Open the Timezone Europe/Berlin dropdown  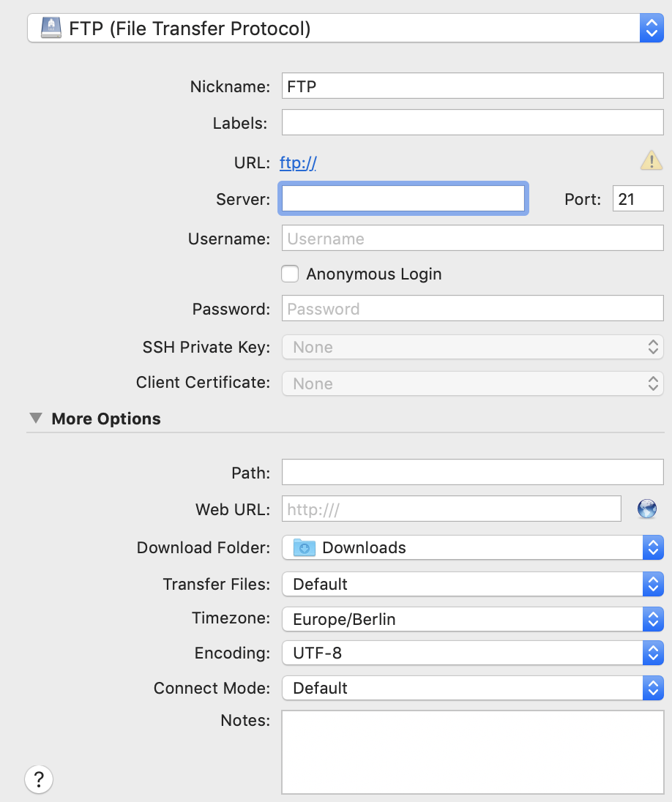[472, 619]
